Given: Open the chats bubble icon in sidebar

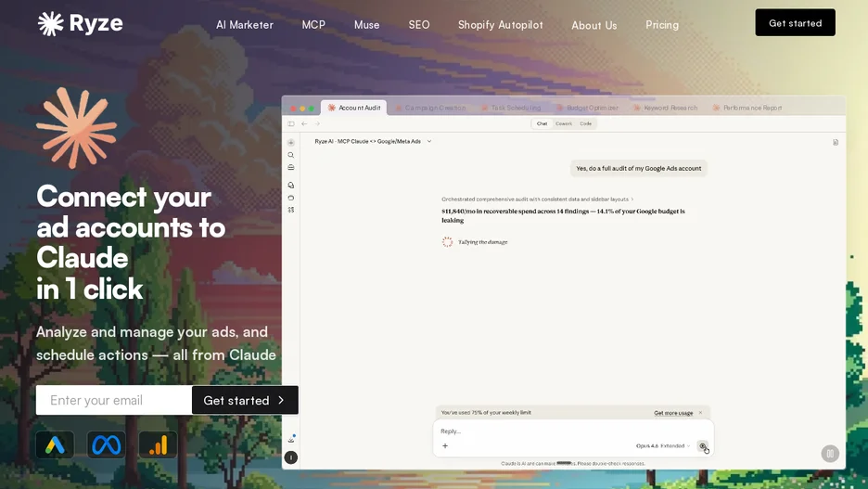Looking at the screenshot, I should (x=290, y=185).
